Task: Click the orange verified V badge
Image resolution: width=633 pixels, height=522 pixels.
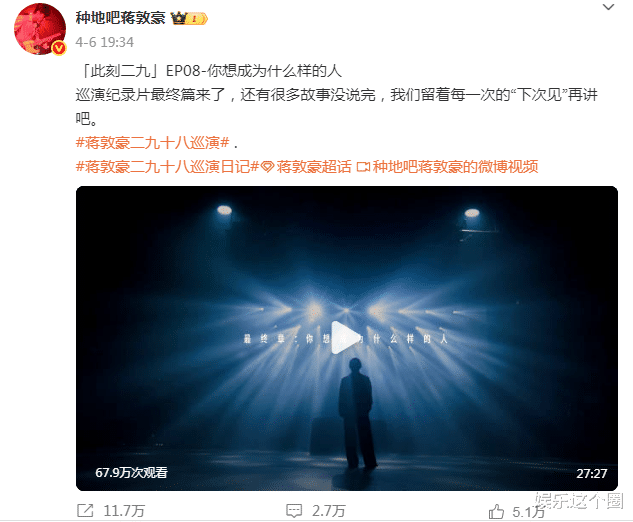Action: pos(59,49)
